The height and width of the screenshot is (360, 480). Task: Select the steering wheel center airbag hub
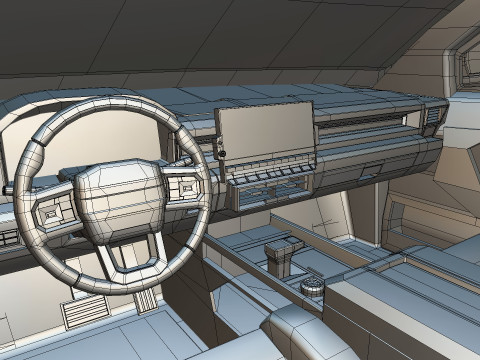point(120,202)
